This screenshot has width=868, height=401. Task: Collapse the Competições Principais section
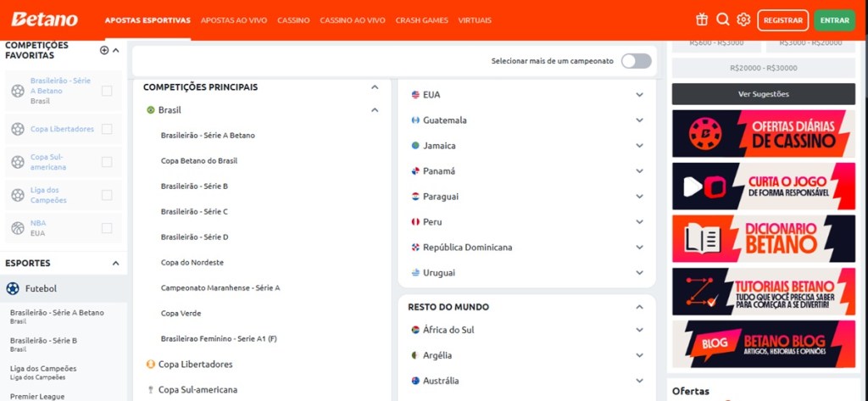coord(375,87)
